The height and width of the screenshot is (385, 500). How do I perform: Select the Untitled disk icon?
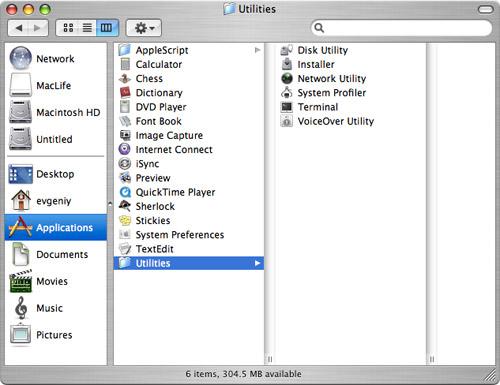pyautogui.click(x=21, y=139)
